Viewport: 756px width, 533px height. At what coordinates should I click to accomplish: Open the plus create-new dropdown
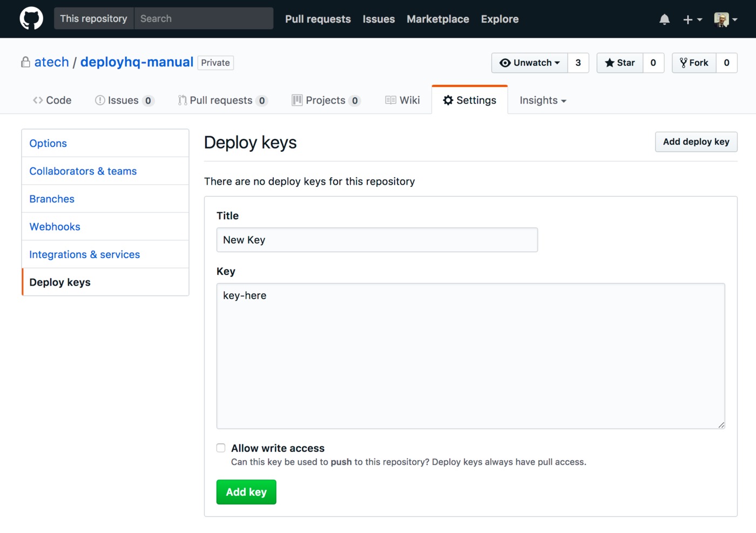point(692,19)
